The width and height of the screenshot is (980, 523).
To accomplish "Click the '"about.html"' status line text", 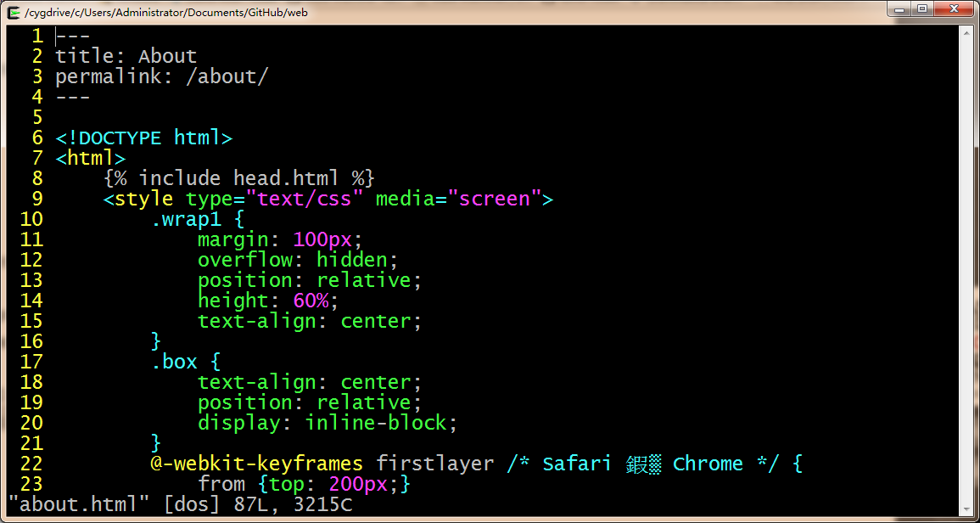I will click(x=81, y=505).
